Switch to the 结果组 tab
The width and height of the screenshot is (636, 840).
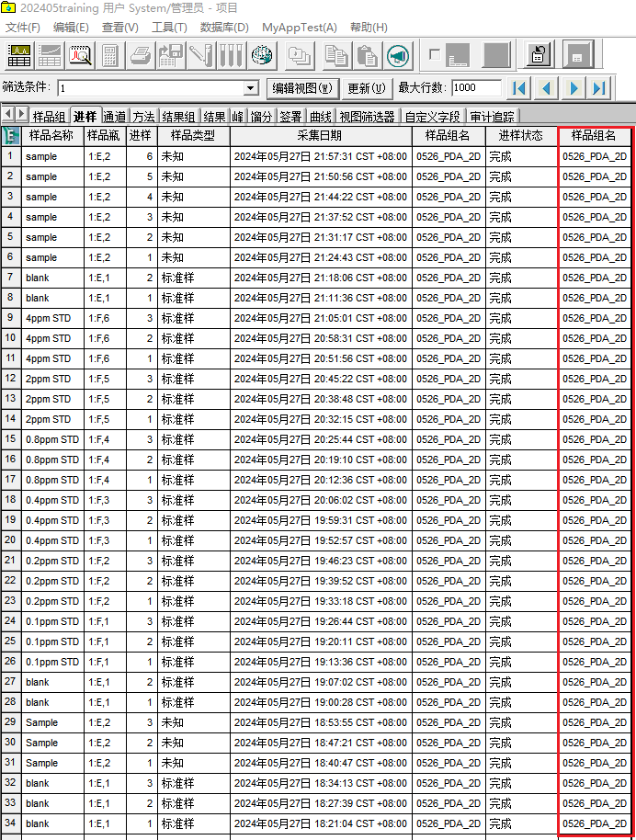coord(178,117)
